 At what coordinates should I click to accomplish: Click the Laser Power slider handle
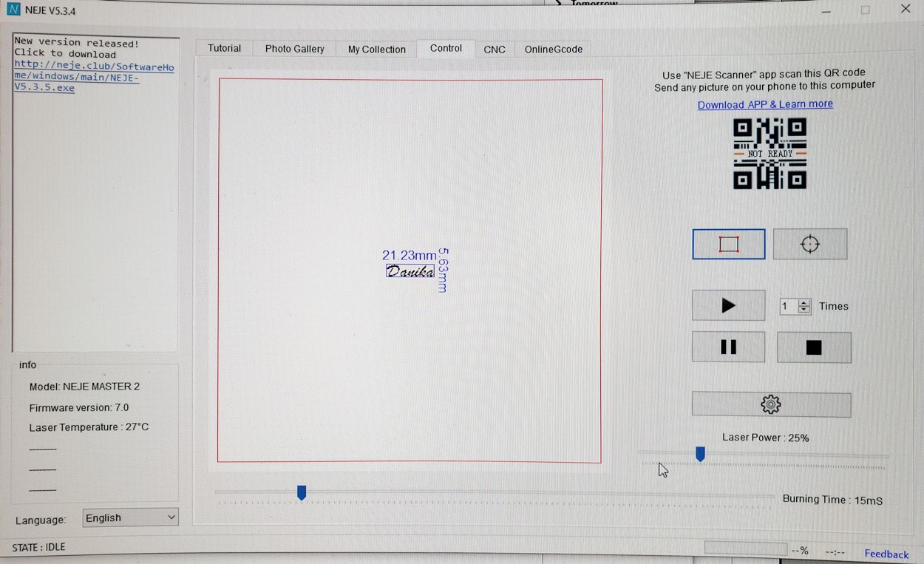(700, 454)
